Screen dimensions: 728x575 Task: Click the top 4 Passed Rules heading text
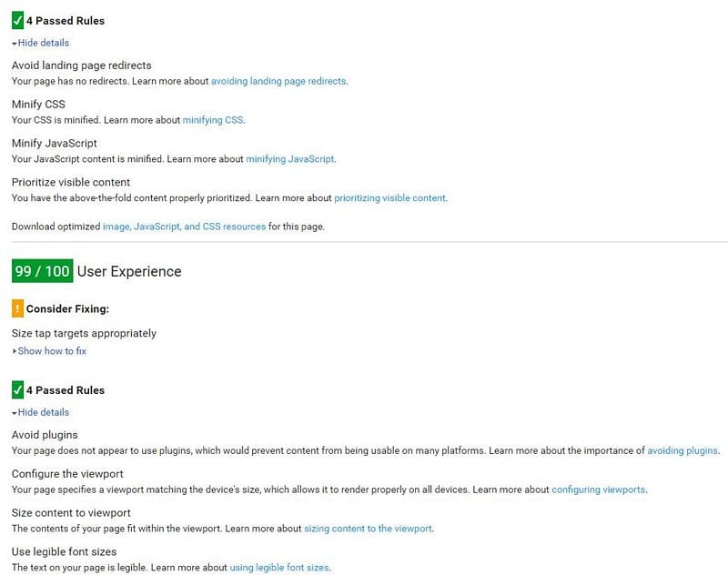pos(66,20)
